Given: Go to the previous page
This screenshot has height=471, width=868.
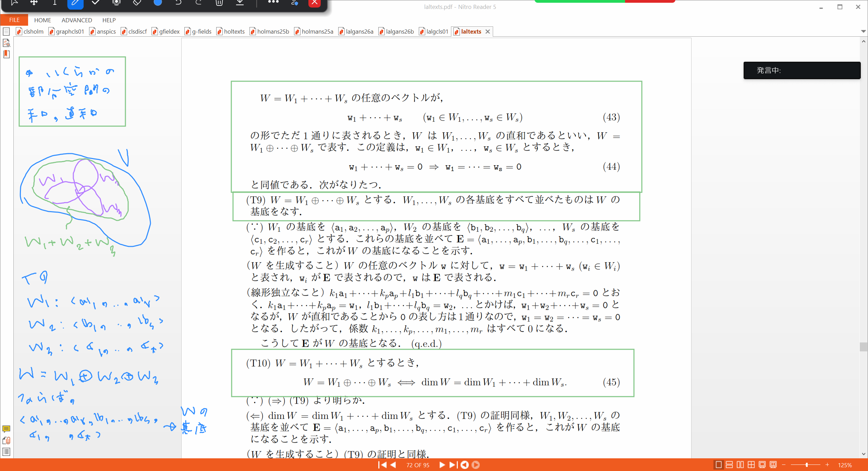Looking at the screenshot, I should [393, 465].
